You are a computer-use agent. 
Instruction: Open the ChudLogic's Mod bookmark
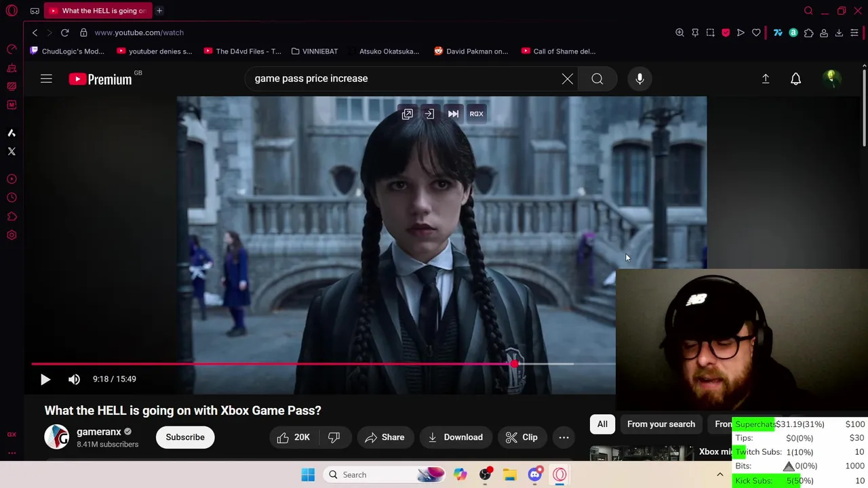(x=68, y=52)
